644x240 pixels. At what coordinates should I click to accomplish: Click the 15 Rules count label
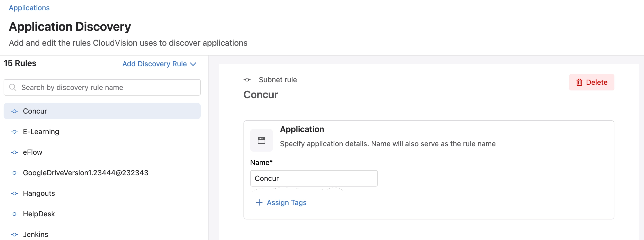click(20, 63)
